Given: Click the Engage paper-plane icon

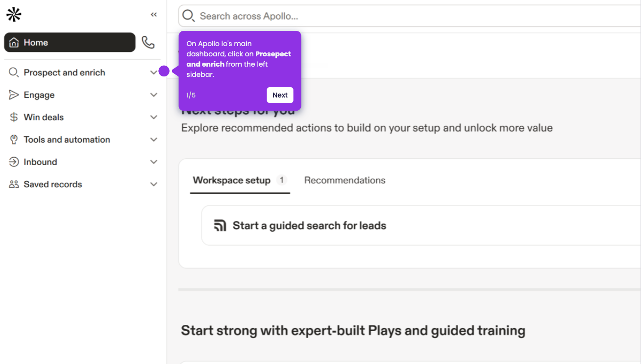Looking at the screenshot, I should [x=14, y=95].
